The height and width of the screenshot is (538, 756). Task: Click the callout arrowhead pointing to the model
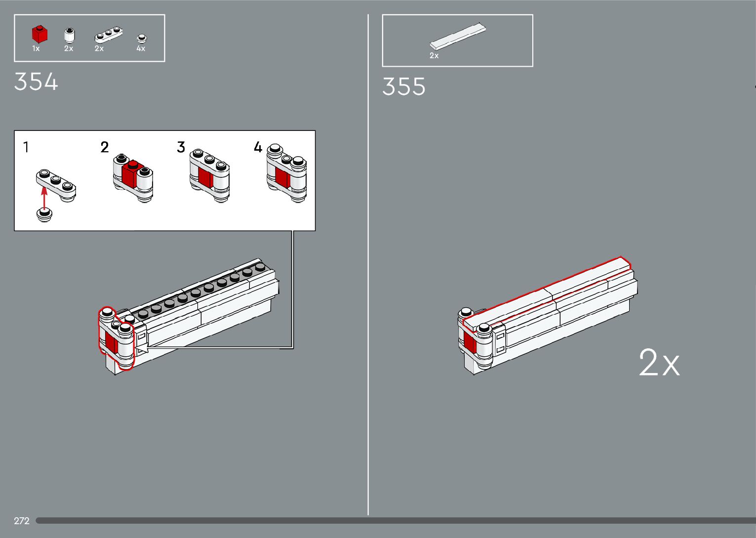coord(142,350)
